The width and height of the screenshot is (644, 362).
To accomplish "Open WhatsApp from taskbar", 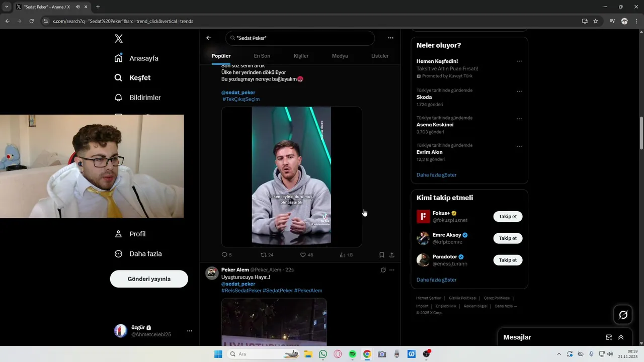I will coord(323,354).
